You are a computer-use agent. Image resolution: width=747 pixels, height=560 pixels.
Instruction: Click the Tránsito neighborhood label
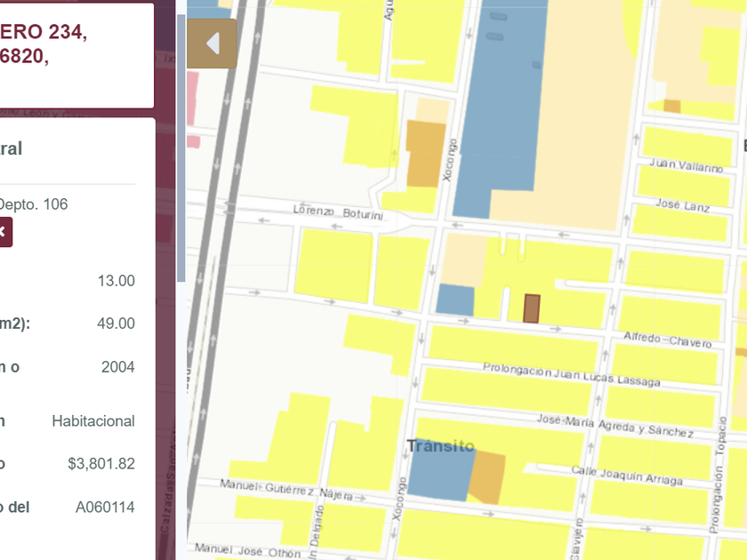pos(441,446)
